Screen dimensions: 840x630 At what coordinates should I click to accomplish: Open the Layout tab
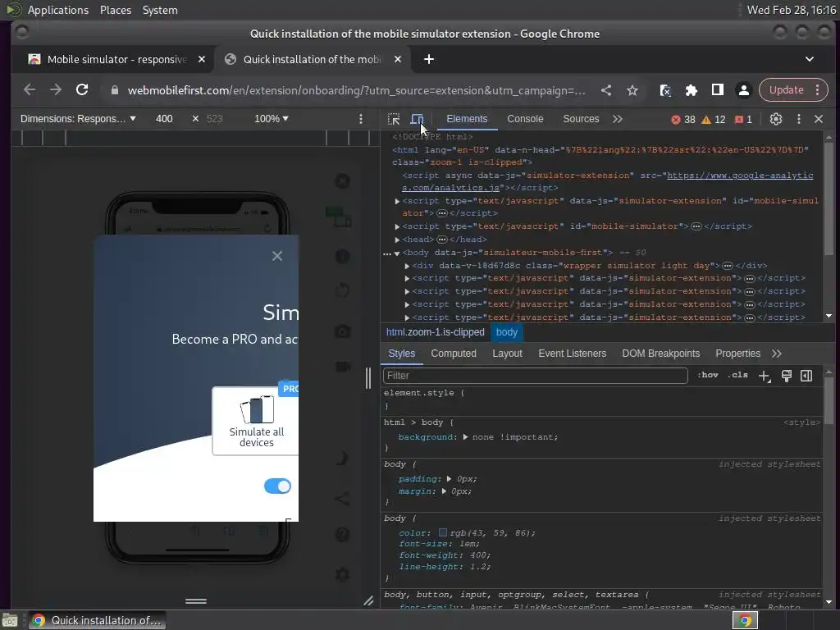click(507, 354)
